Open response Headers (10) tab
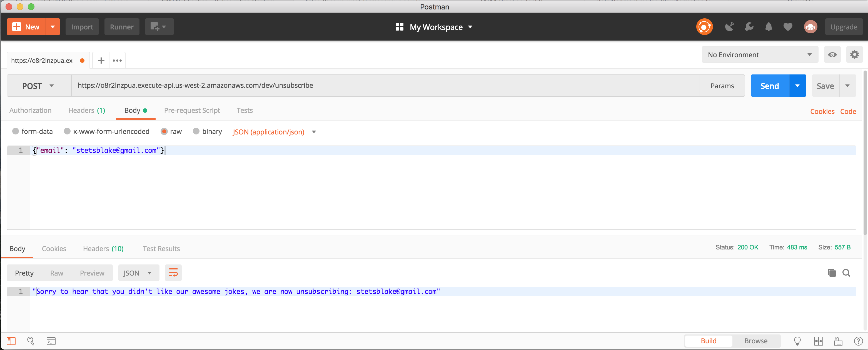 coord(103,249)
